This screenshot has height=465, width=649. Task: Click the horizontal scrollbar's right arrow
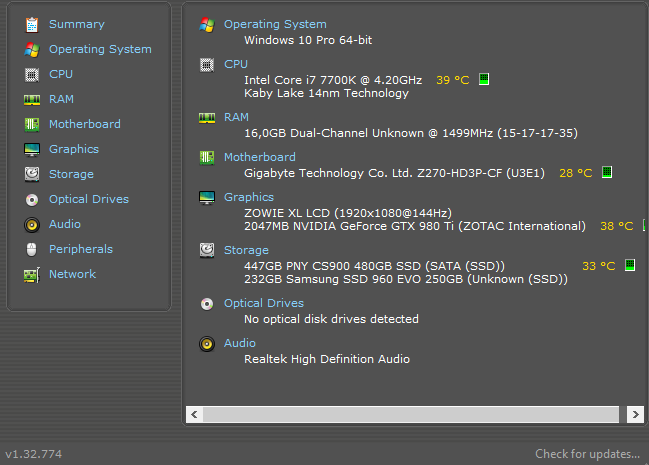point(635,414)
